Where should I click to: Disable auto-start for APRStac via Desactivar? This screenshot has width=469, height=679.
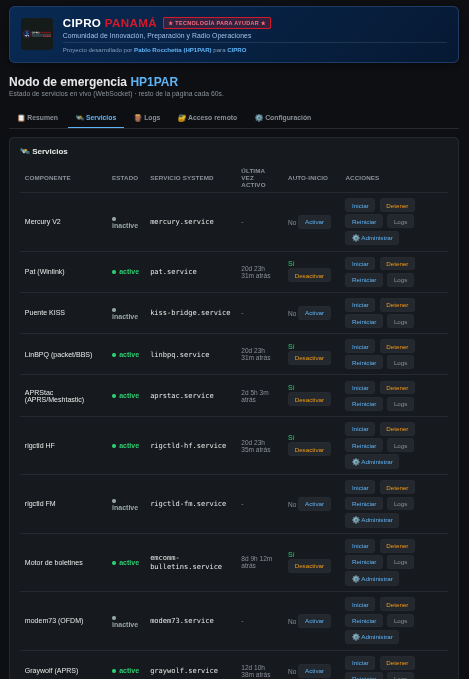309,400
